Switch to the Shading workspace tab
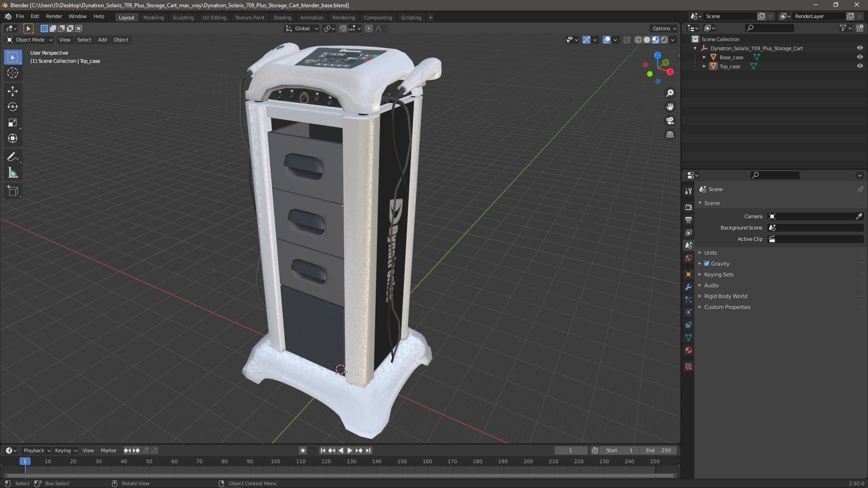This screenshot has width=868, height=488. click(x=282, y=18)
